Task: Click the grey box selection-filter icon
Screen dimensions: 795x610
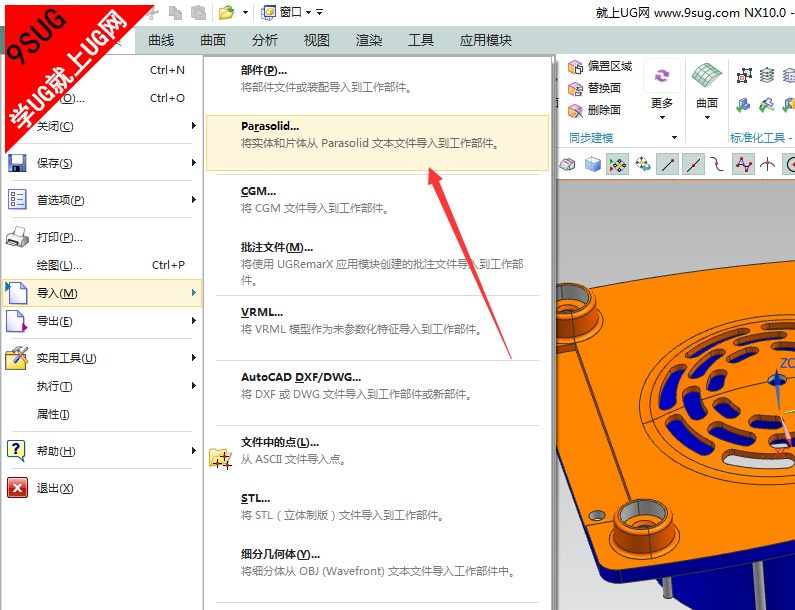Action: pos(567,164)
